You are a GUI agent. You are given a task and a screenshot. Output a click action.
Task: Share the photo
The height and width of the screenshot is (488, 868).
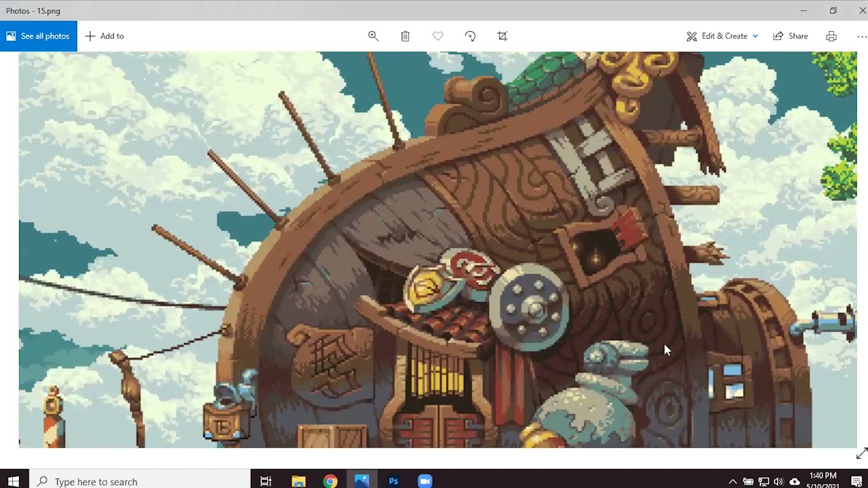coord(791,36)
